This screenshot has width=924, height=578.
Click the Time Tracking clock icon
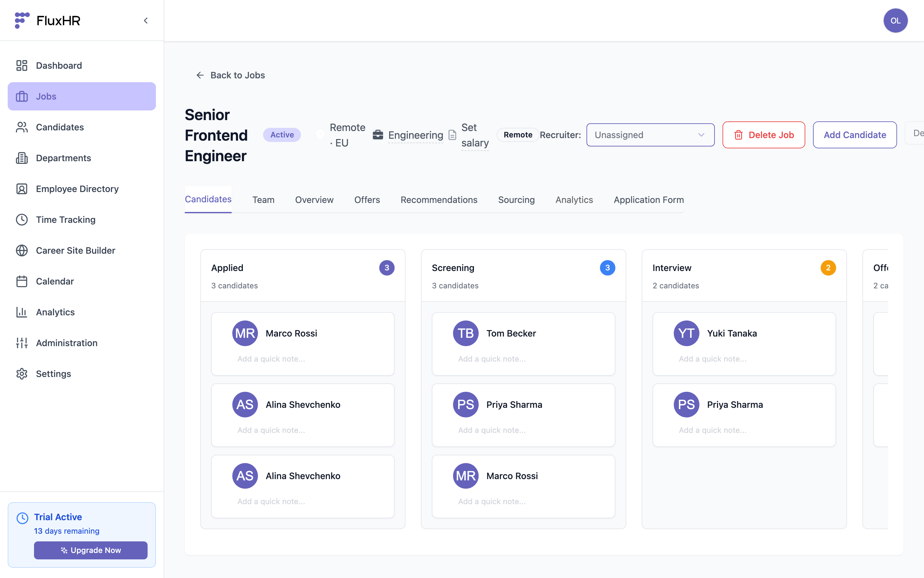(x=22, y=220)
